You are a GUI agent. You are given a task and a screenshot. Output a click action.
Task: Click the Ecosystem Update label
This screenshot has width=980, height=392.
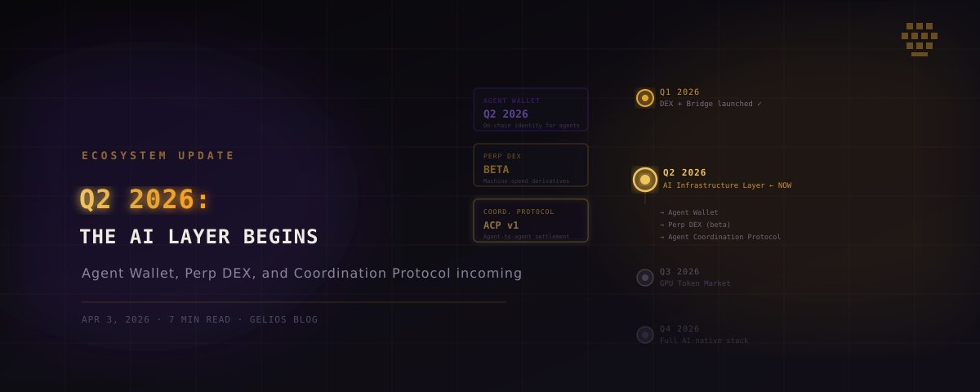coord(158,155)
